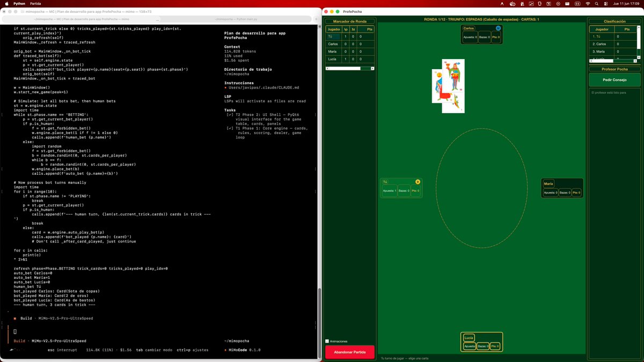Select 1. Tú row in Clasificación
This screenshot has width=644, height=362.
tap(613, 36)
